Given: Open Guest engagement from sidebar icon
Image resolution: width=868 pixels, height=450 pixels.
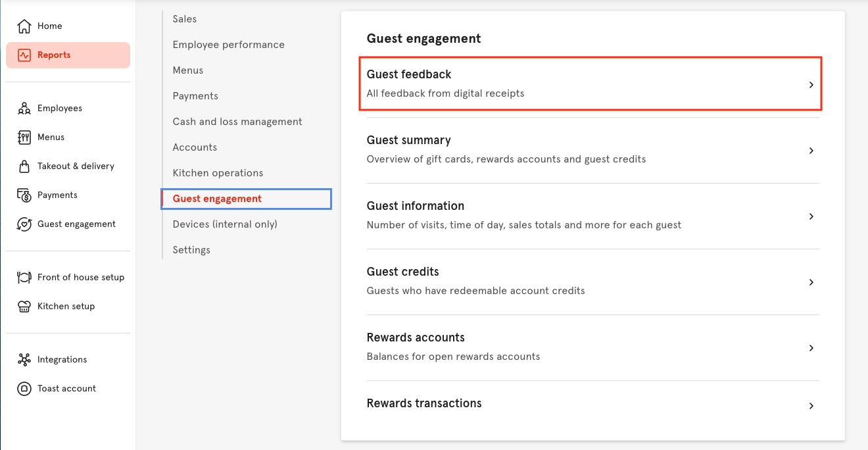Looking at the screenshot, I should click(23, 224).
